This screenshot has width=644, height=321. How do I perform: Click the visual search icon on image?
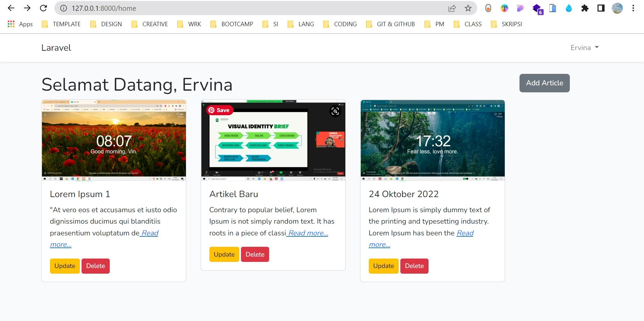tap(335, 111)
